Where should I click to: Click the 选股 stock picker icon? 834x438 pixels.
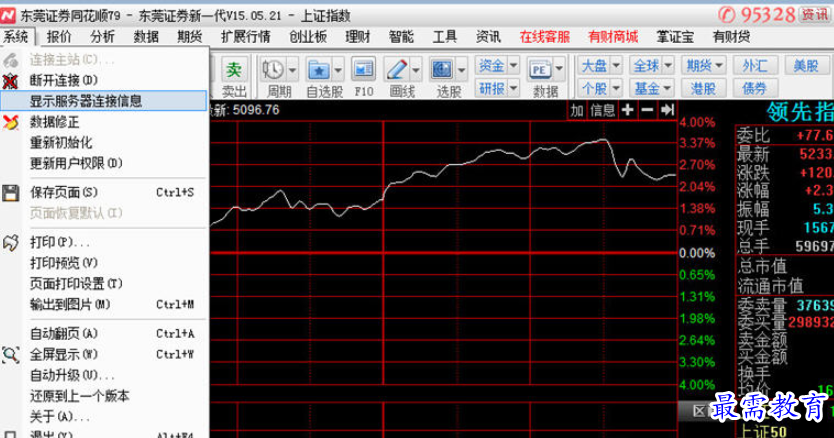coord(442,70)
